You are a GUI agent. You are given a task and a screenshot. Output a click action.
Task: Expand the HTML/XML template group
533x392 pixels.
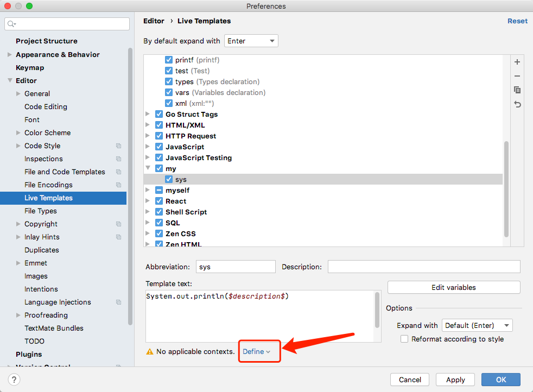coord(148,125)
